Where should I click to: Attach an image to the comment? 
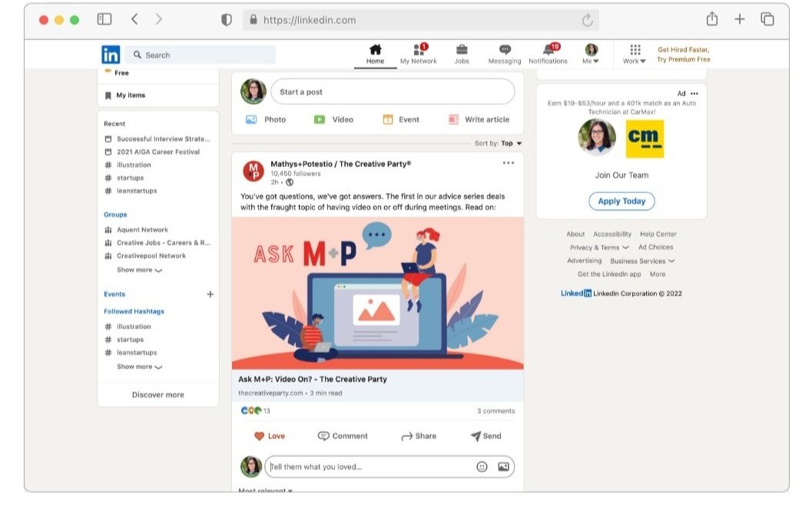click(503, 467)
